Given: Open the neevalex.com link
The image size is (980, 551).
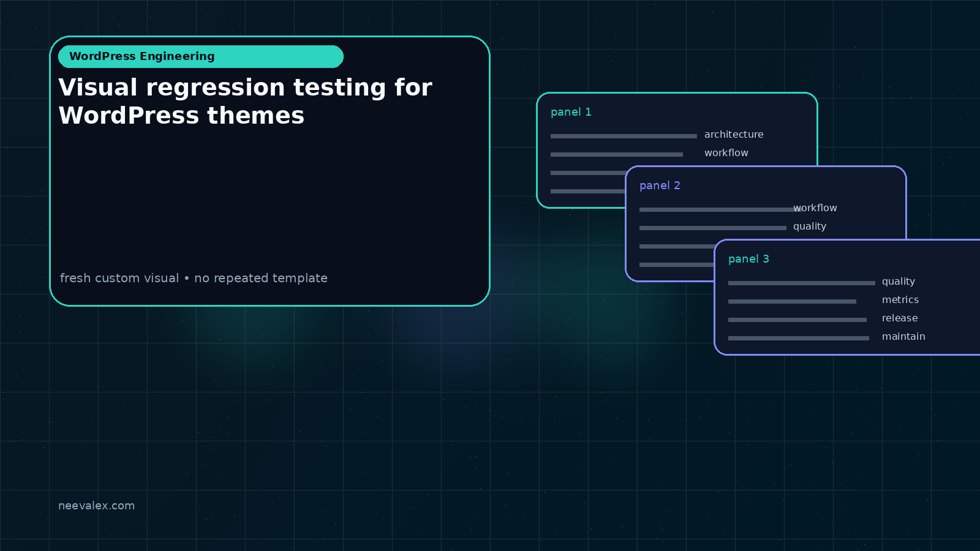Looking at the screenshot, I should click(x=96, y=506).
